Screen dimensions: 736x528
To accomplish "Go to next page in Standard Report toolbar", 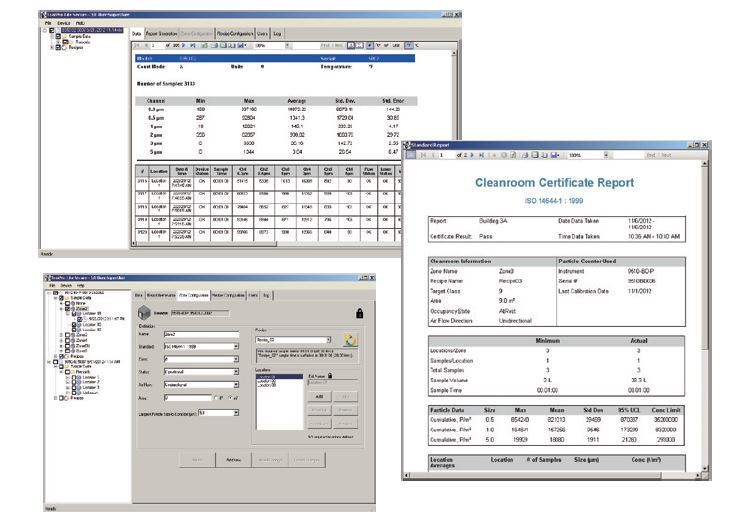I will [472, 155].
